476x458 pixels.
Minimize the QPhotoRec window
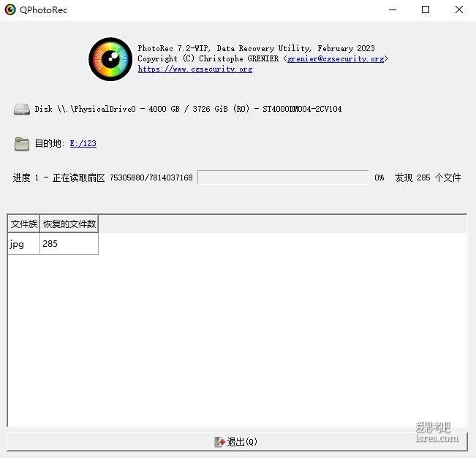[x=393, y=9]
